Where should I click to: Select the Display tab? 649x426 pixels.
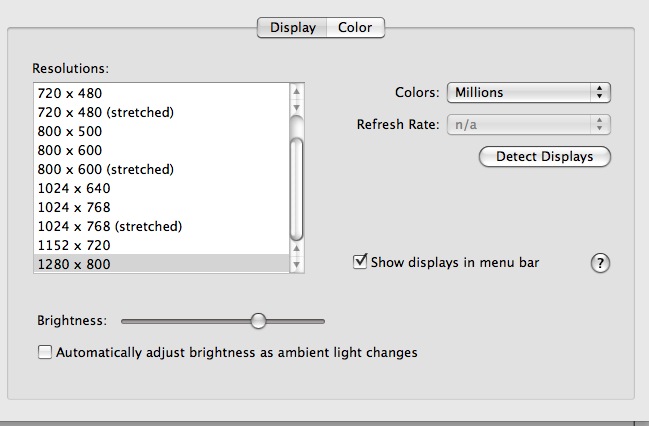point(293,28)
